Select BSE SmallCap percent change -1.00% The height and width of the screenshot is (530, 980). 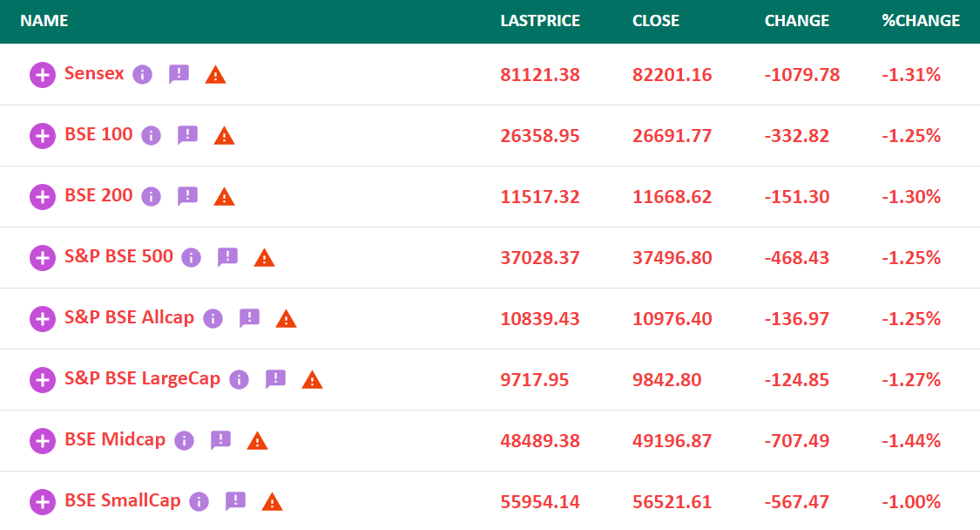coord(911,502)
